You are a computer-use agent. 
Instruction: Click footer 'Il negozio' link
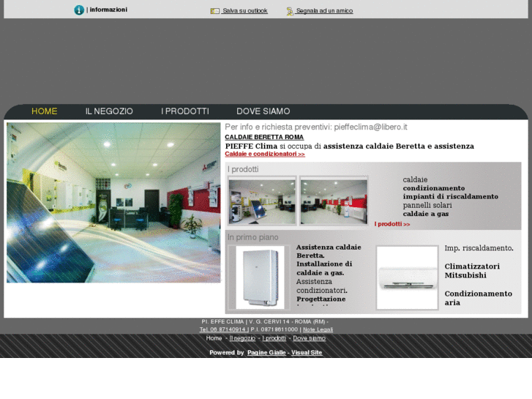[x=243, y=338]
